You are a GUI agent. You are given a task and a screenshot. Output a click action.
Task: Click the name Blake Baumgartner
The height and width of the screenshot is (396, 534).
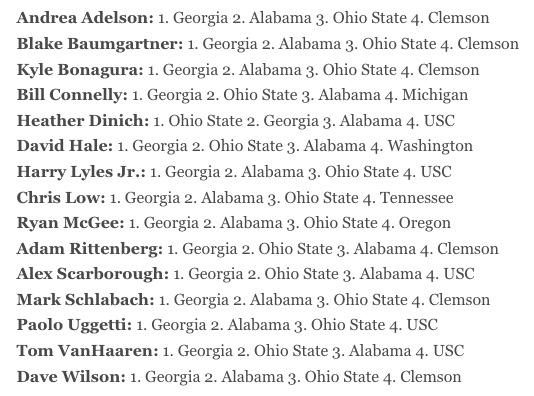click(x=100, y=44)
